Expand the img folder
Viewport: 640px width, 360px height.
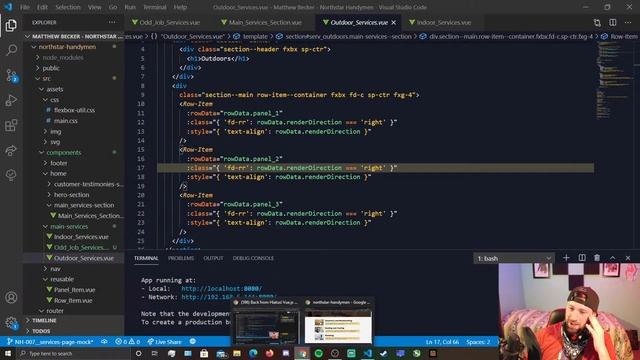(x=56, y=131)
